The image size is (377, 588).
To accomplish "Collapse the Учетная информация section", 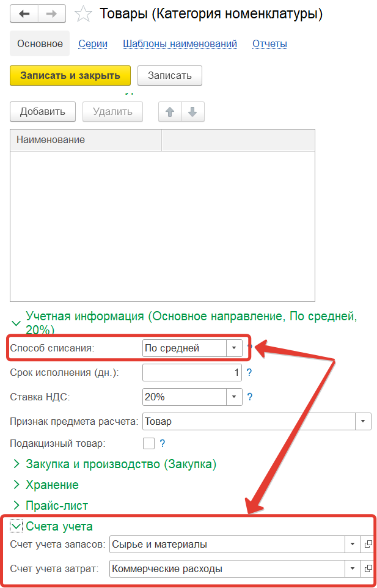I will coord(16,323).
